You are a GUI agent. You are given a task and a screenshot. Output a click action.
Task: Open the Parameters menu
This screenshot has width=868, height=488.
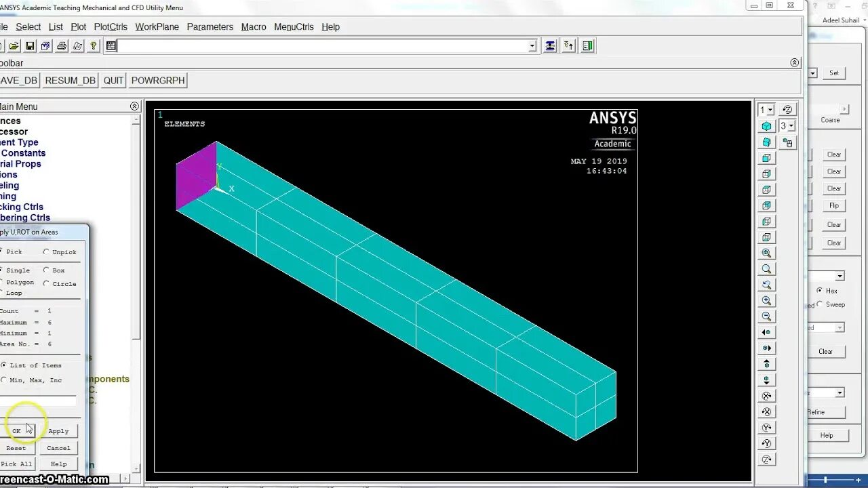click(x=210, y=27)
